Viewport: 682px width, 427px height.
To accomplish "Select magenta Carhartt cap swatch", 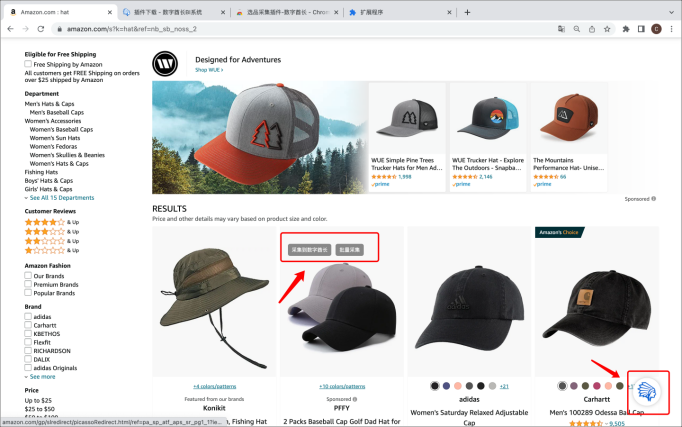I will tap(597, 386).
